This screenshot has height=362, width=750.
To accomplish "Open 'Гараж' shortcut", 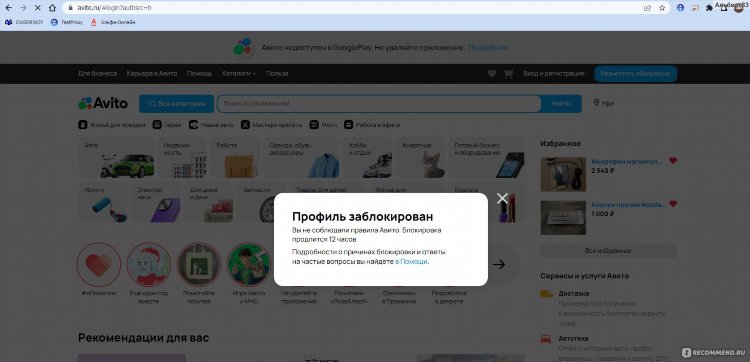I will [167, 125].
